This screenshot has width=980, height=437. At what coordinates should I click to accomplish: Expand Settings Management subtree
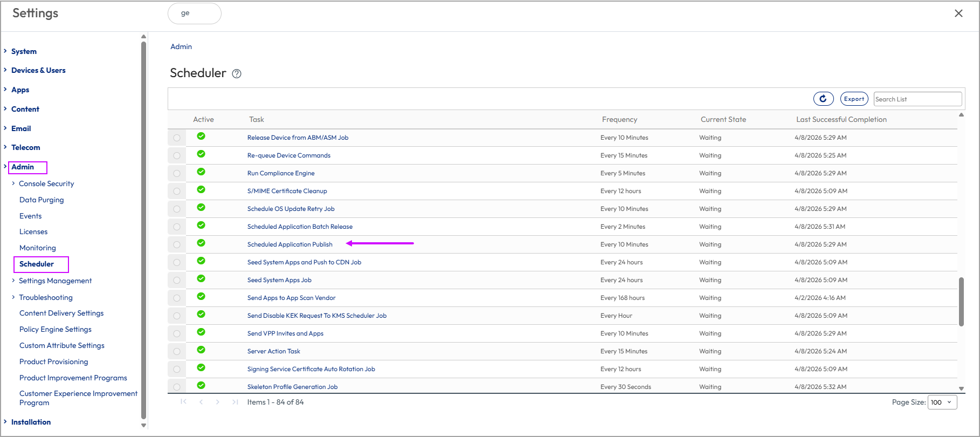[x=13, y=281]
